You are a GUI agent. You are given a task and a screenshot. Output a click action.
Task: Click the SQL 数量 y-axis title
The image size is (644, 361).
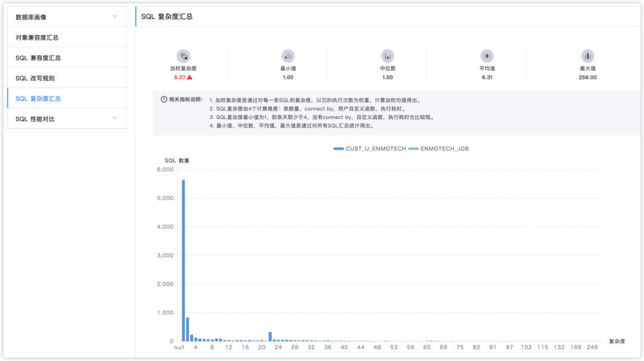(177, 160)
